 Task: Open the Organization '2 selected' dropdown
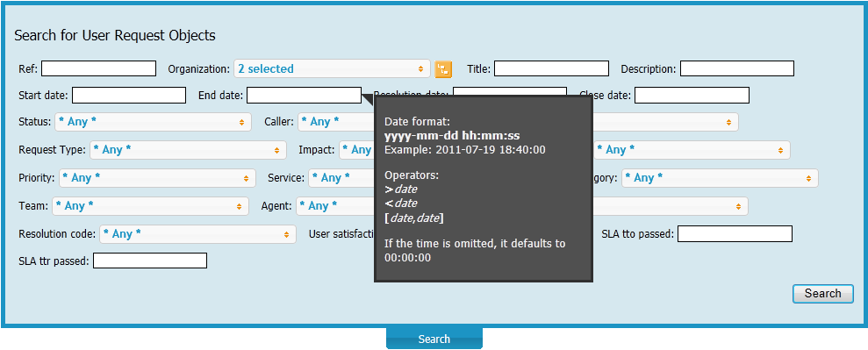pyautogui.click(x=332, y=68)
